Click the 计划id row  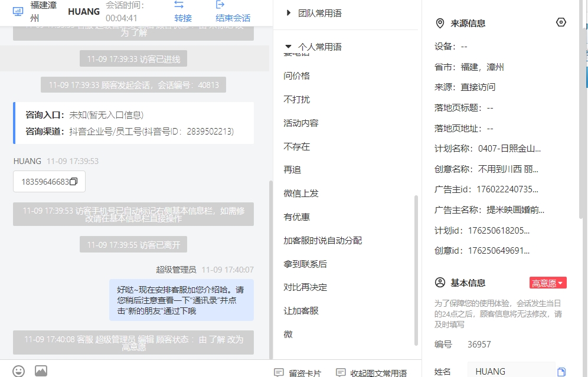coord(482,231)
